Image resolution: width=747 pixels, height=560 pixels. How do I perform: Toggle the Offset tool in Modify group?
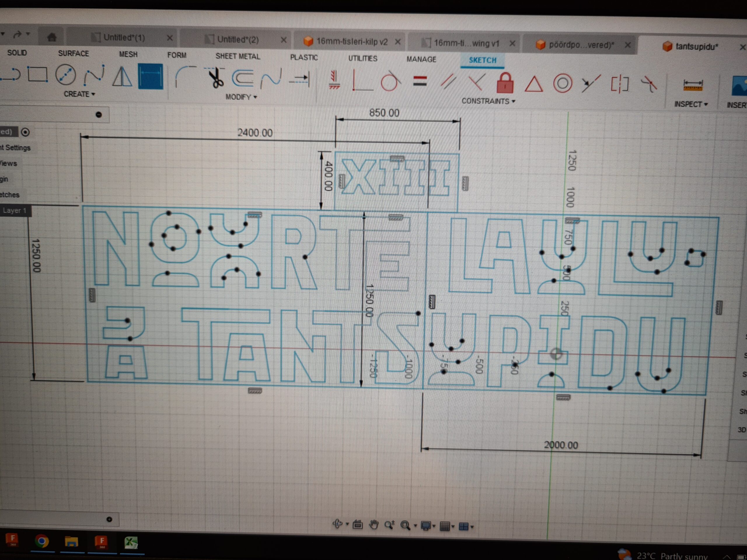[242, 78]
